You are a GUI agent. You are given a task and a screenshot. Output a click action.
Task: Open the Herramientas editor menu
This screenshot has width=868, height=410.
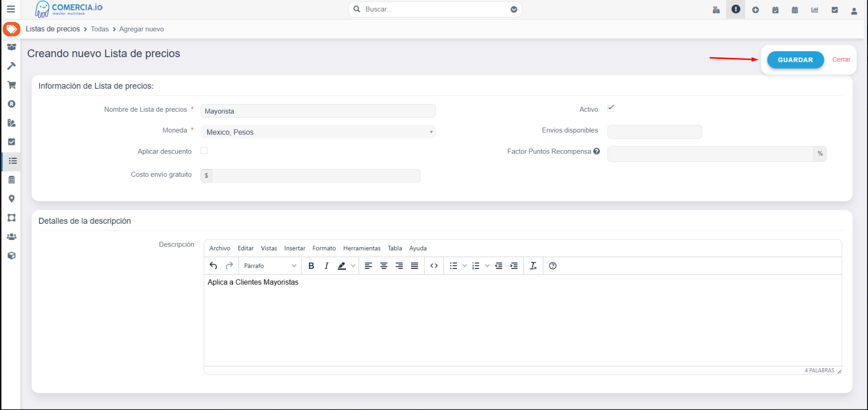coord(362,248)
